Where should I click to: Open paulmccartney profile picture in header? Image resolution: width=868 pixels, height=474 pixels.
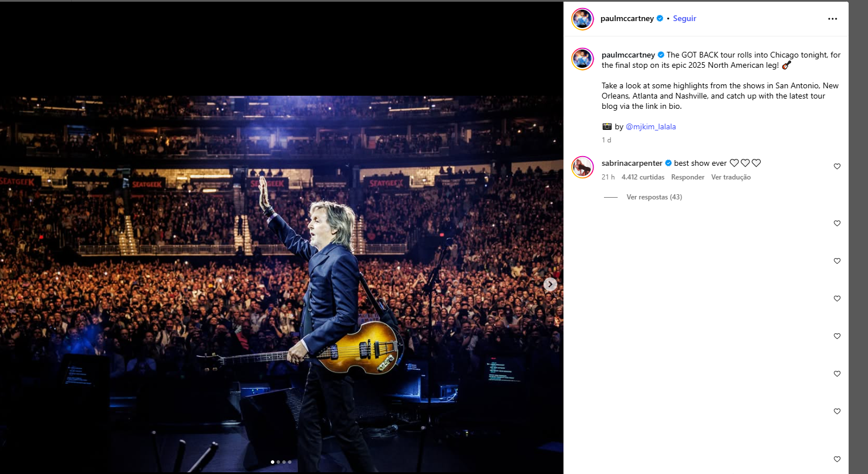point(582,19)
